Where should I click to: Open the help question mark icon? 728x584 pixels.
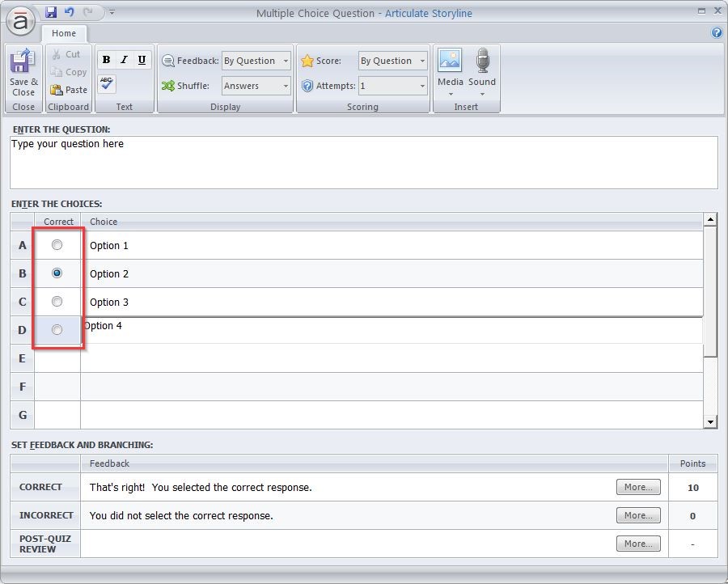pyautogui.click(x=716, y=33)
